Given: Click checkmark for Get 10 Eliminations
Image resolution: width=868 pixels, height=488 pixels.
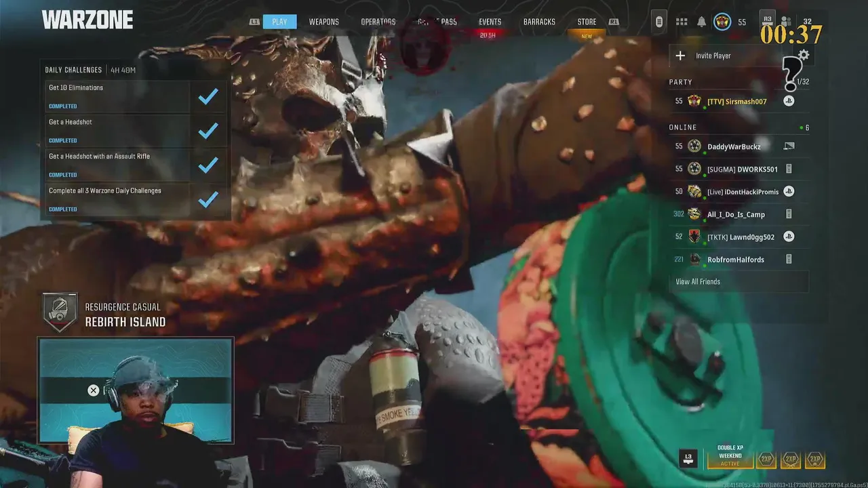Looking at the screenshot, I should (x=208, y=96).
